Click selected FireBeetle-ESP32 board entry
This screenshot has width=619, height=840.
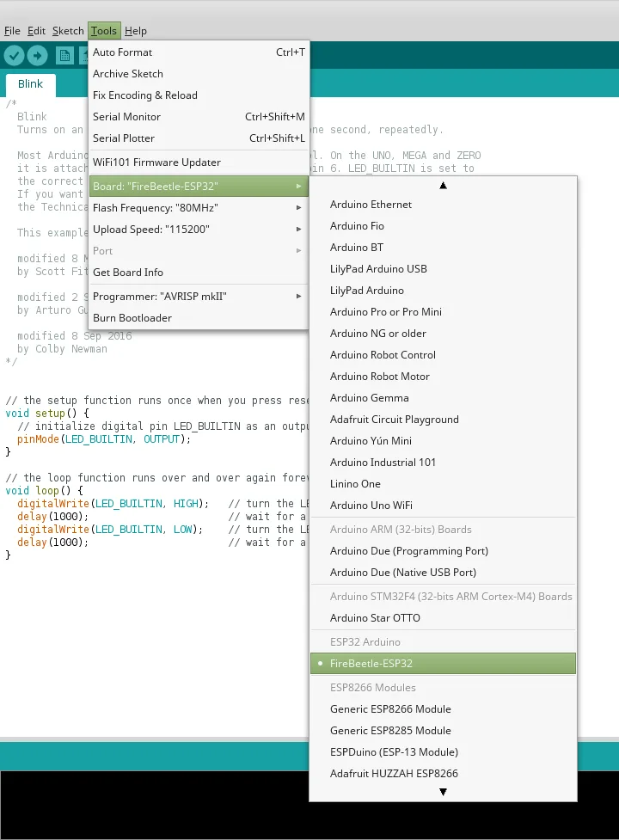(x=443, y=663)
